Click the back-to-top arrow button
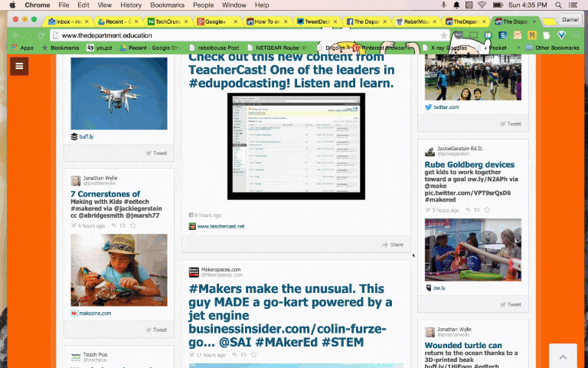This screenshot has height=368, width=588. pos(563,356)
